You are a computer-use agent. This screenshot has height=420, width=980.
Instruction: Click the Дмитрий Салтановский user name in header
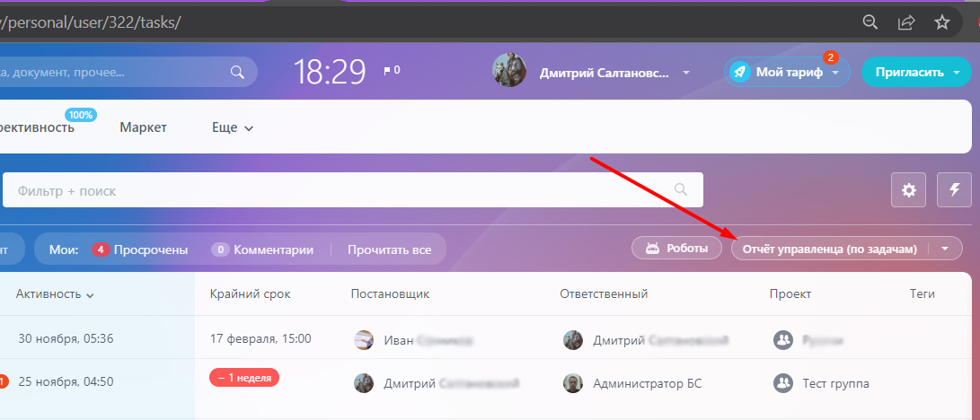pyautogui.click(x=605, y=73)
